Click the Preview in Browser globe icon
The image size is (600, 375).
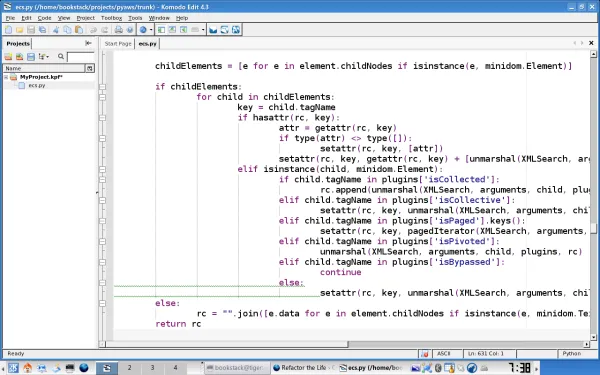[x=143, y=30]
